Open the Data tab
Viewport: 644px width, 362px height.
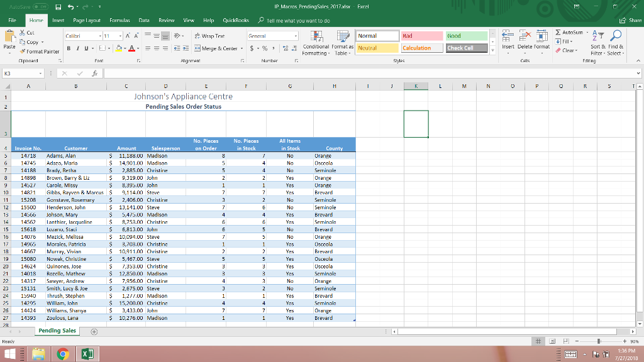[144, 20]
